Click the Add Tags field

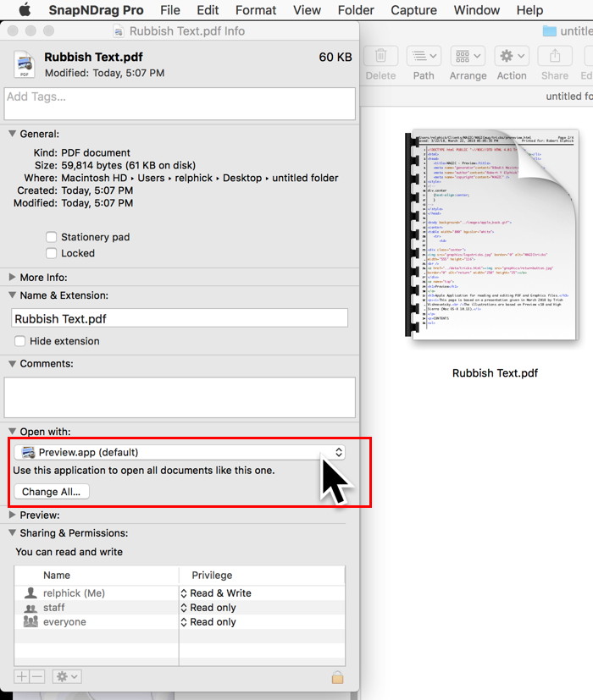pos(180,103)
